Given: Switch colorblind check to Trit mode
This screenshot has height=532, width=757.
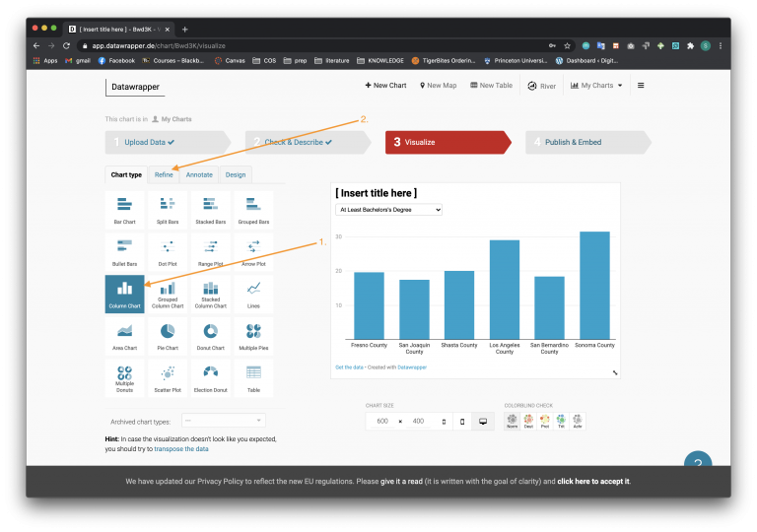Looking at the screenshot, I should (x=561, y=421).
